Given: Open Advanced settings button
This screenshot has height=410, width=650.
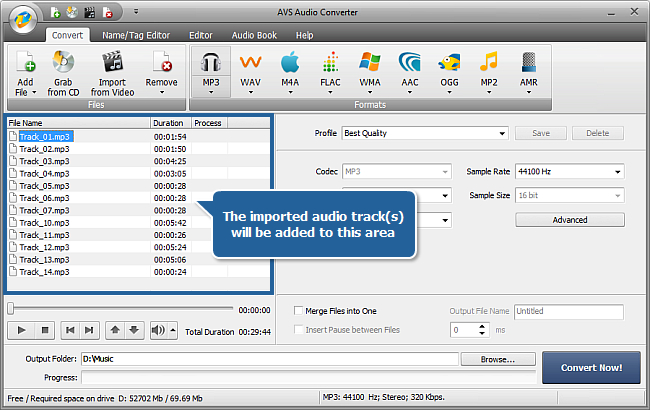Looking at the screenshot, I should (570, 220).
